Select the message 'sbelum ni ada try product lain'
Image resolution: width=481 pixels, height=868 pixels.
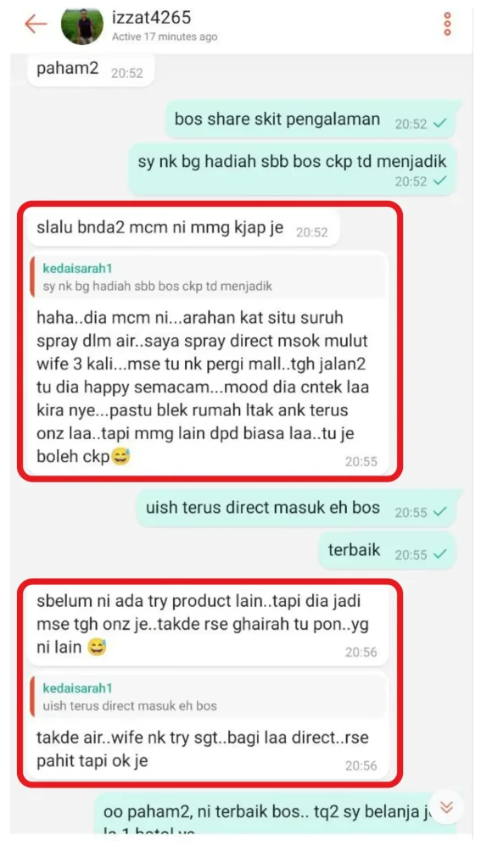[x=207, y=625]
